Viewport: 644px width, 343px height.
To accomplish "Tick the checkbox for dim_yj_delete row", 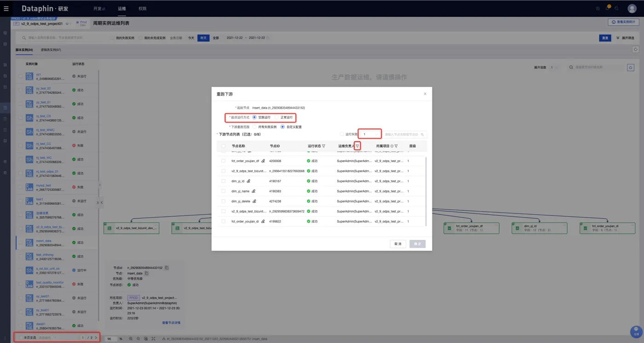I will point(223,201).
